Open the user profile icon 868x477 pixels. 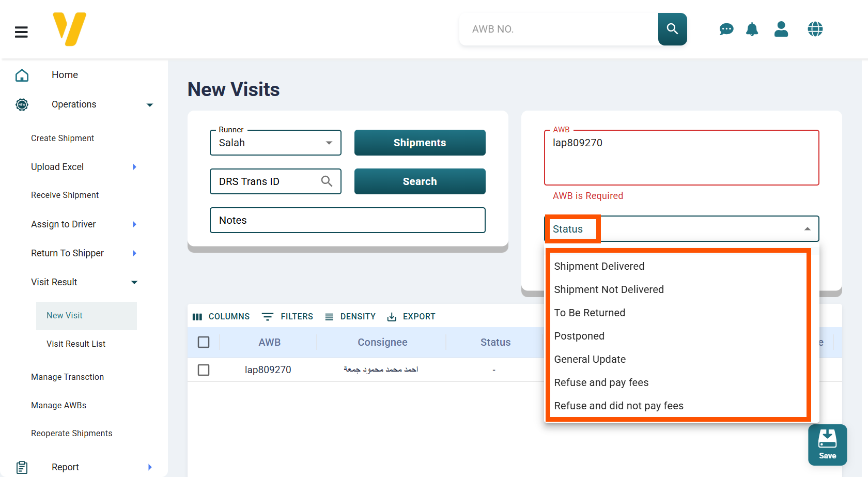pyautogui.click(x=781, y=29)
